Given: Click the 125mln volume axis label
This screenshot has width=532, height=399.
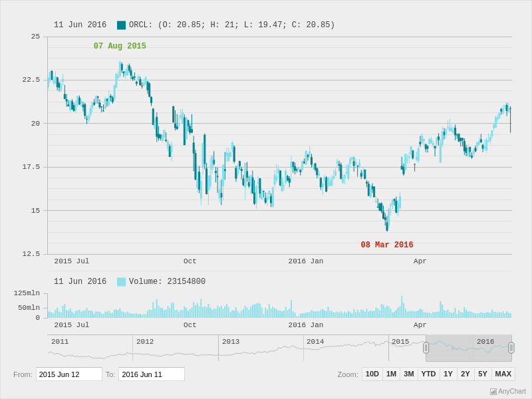Looking at the screenshot, I should click(27, 293).
